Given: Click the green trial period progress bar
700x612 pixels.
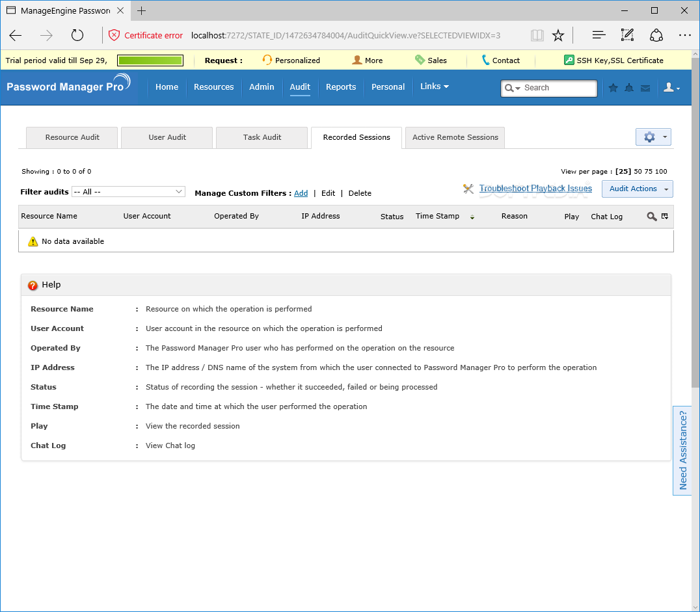Looking at the screenshot, I should pos(150,60).
